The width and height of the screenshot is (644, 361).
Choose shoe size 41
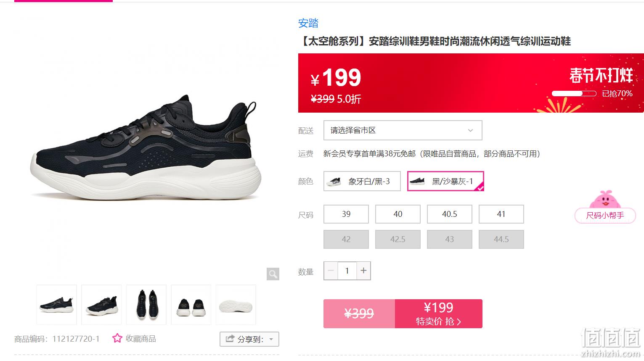[501, 214]
